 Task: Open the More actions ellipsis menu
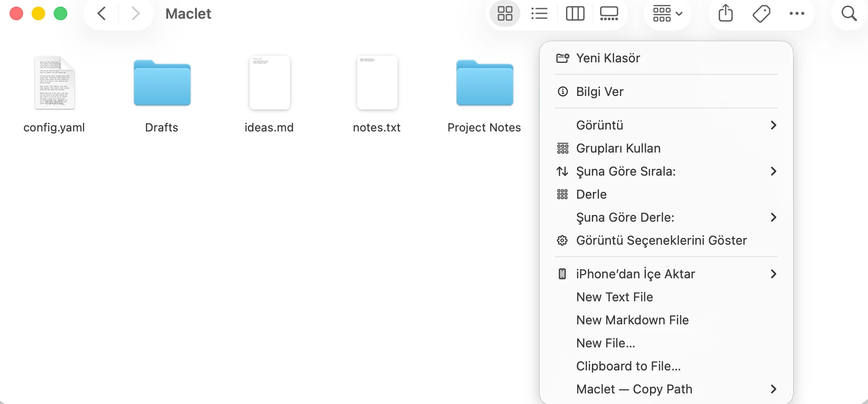coord(797,13)
